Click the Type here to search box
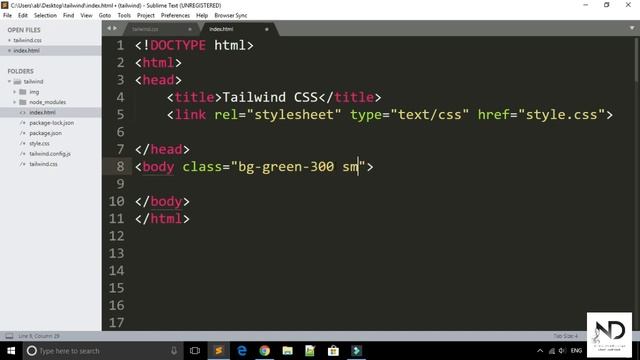Screen dimensions: 640x360 tap(102, 351)
